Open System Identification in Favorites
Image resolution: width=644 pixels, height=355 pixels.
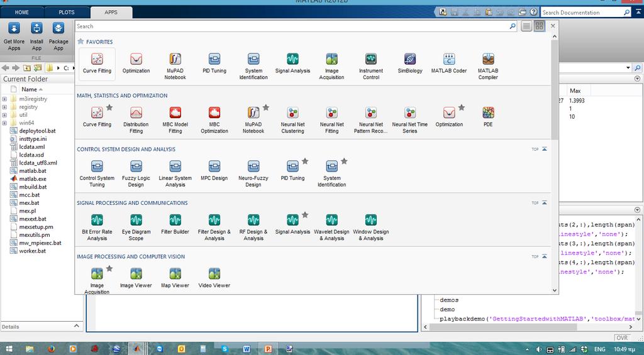point(253,66)
